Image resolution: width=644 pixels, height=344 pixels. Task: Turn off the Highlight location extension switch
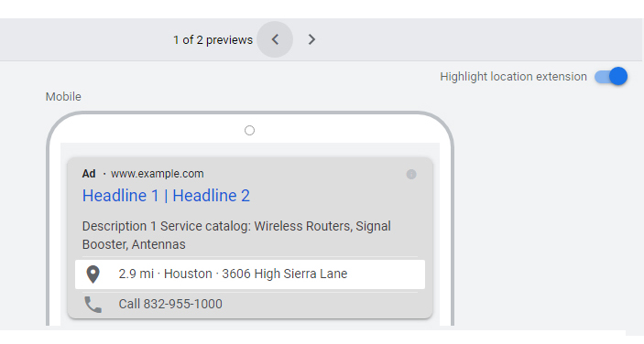point(611,77)
